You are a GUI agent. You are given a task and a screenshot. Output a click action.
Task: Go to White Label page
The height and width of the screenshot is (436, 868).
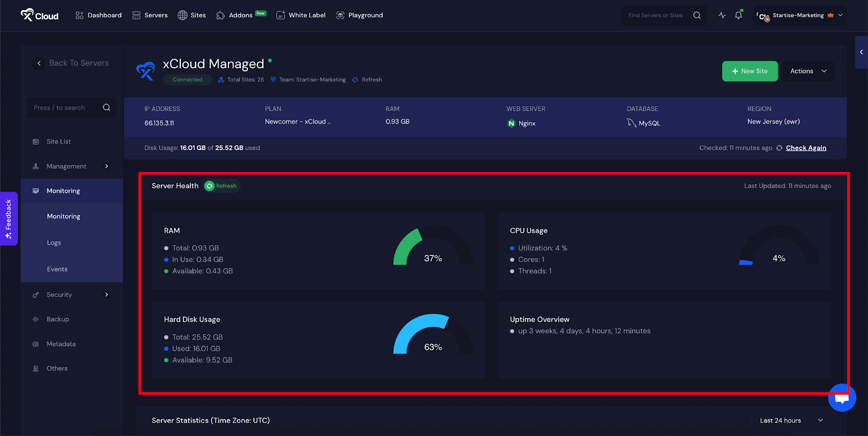click(301, 15)
